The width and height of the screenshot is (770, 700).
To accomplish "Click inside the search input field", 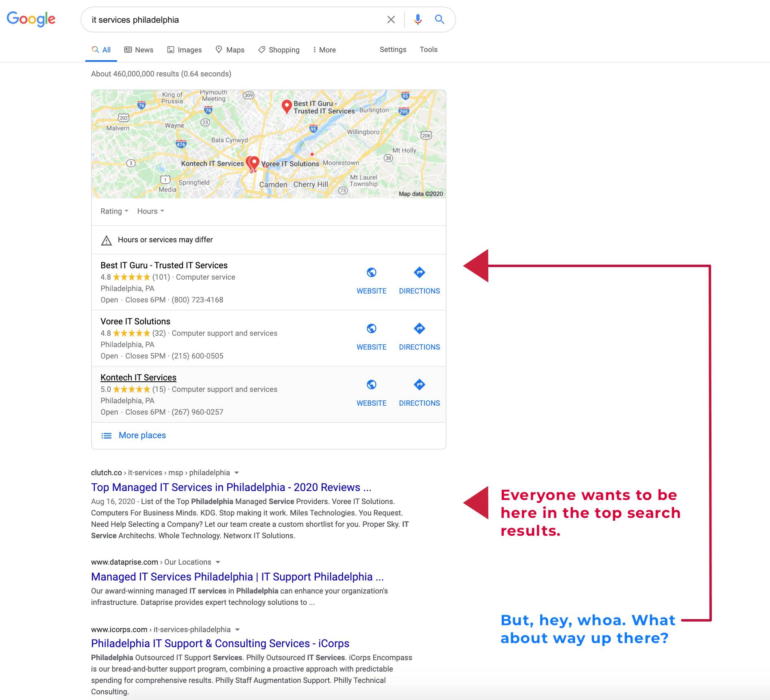I will (x=224, y=19).
